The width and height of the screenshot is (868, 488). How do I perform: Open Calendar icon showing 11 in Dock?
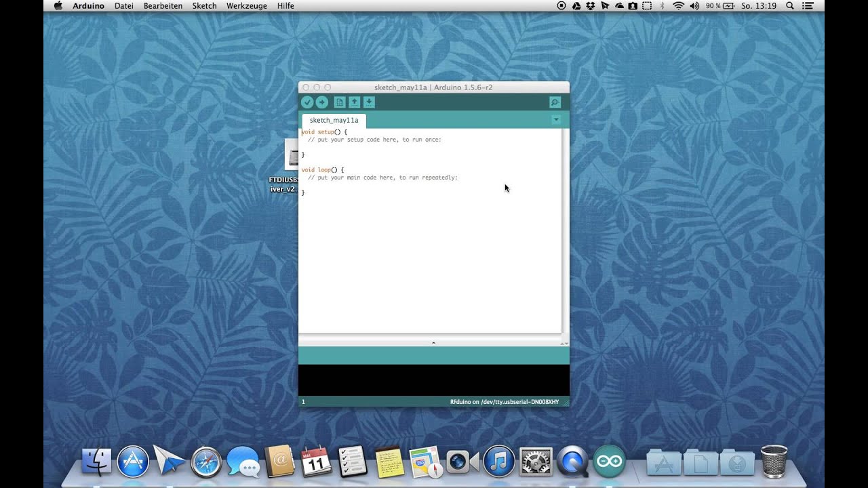(x=316, y=462)
